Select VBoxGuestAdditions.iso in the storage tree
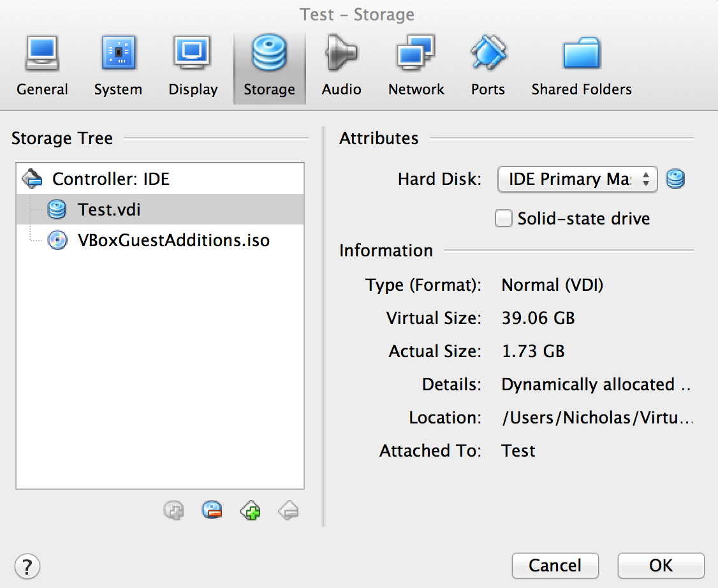Viewport: 718px width, 588px height. tap(173, 240)
